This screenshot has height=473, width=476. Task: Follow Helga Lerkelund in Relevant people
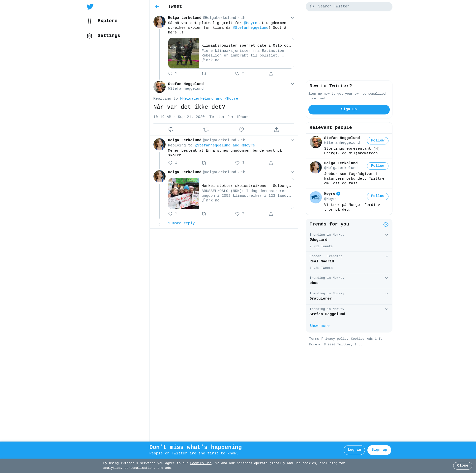[x=377, y=166]
